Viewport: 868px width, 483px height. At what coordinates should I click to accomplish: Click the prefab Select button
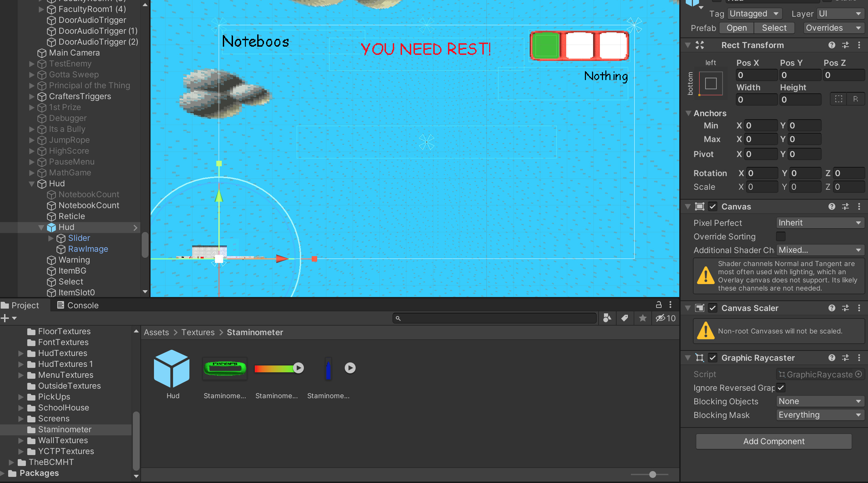click(x=774, y=28)
